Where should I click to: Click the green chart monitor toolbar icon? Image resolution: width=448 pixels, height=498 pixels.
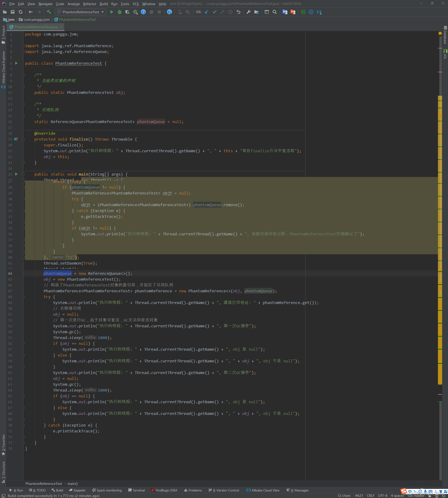303,12
